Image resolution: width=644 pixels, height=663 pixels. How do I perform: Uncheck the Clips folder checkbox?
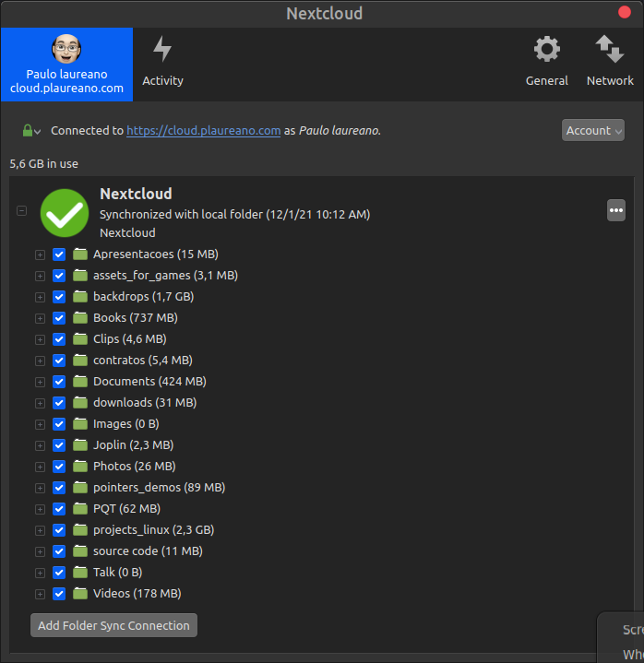coord(59,339)
